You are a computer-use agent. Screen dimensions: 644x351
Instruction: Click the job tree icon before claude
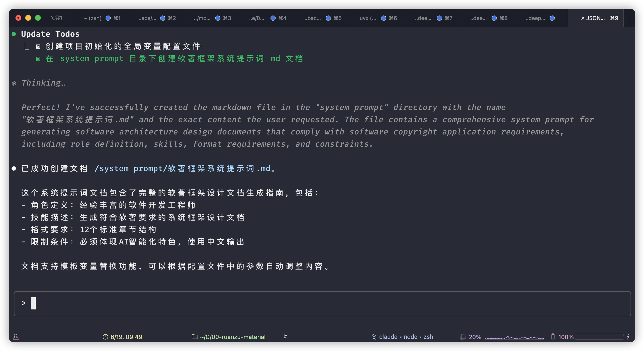point(374,337)
